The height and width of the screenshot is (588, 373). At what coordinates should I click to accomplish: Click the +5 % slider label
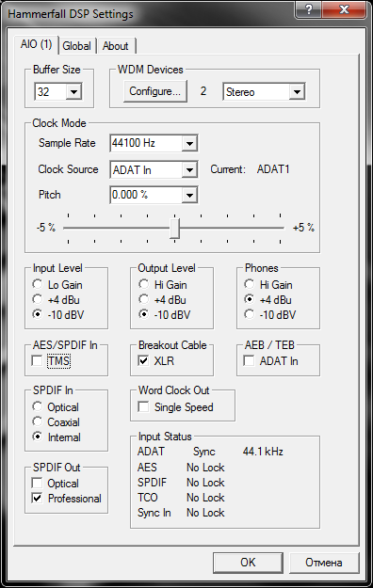click(x=303, y=228)
